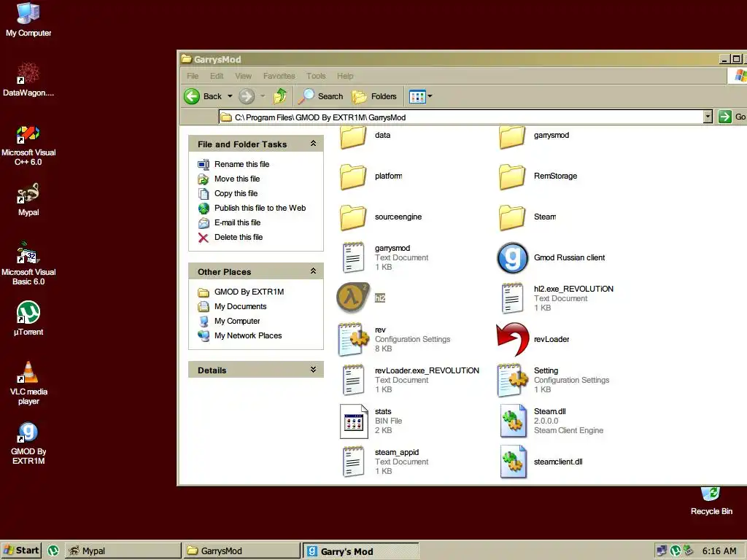Select the steamclient.dll file icon
747x560 pixels.
pos(513,462)
